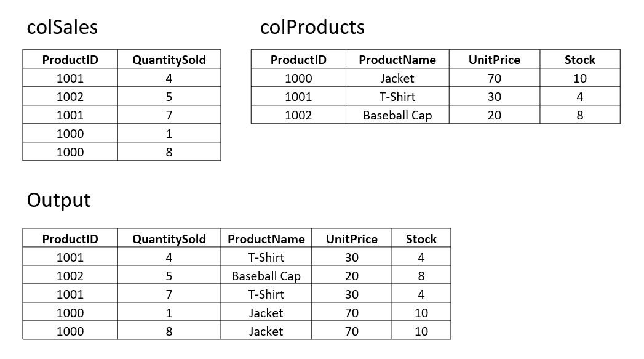Click QuantitySold value 7 in colSales table
This screenshot has width=644, height=359.
(169, 115)
